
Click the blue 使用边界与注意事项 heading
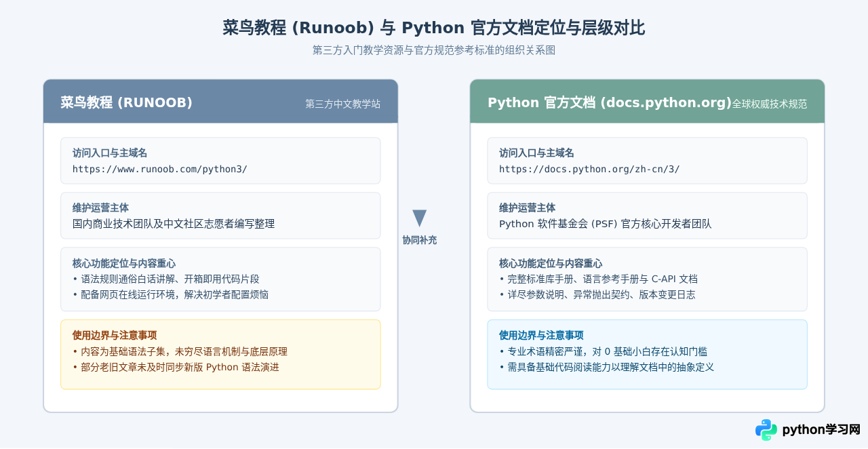[541, 335]
